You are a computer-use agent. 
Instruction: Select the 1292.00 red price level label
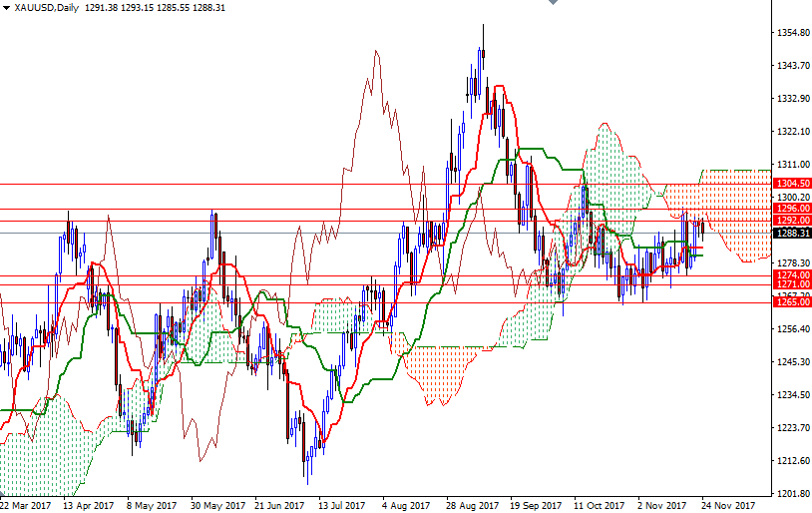[x=792, y=220]
